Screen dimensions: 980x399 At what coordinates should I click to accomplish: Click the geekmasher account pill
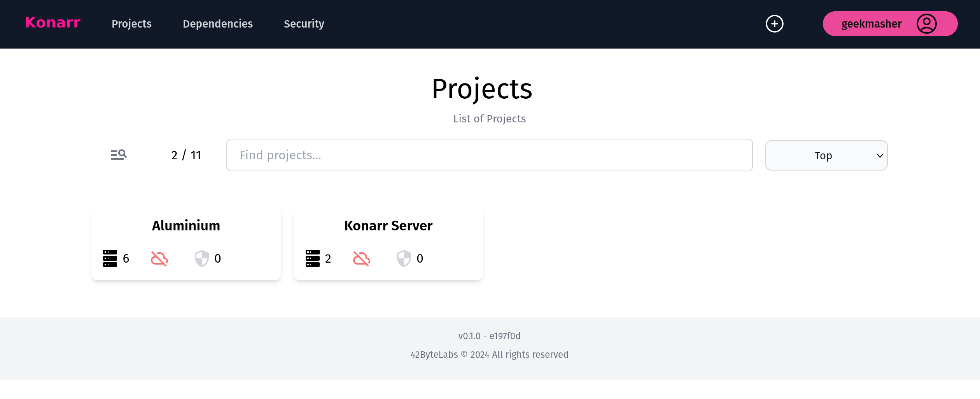[x=871, y=24]
